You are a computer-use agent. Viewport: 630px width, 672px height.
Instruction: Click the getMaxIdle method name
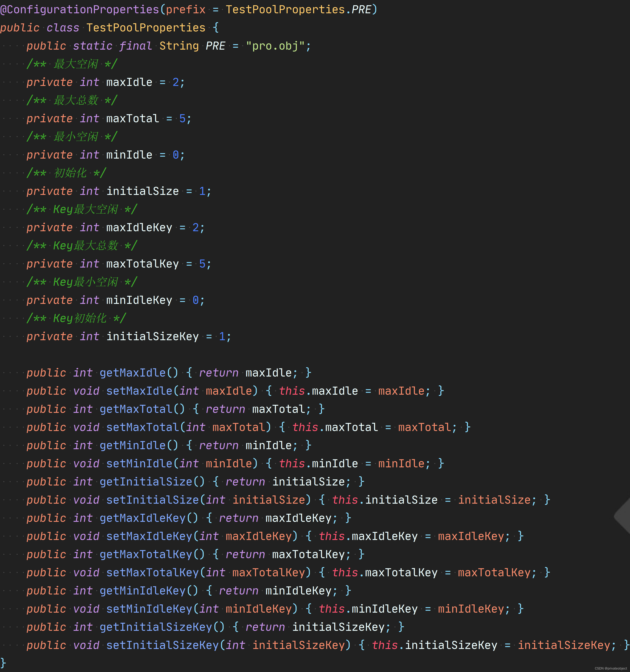pos(133,373)
